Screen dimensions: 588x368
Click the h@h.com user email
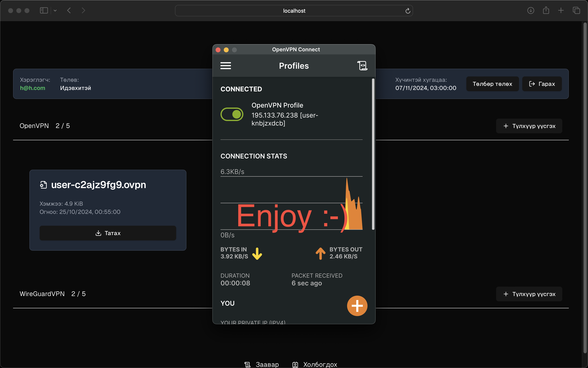click(x=32, y=88)
